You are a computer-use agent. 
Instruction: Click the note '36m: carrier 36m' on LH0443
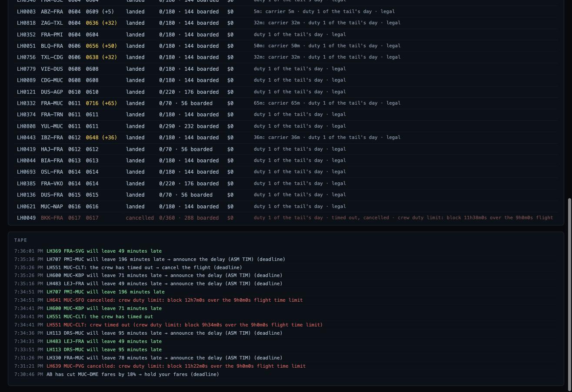point(278,137)
